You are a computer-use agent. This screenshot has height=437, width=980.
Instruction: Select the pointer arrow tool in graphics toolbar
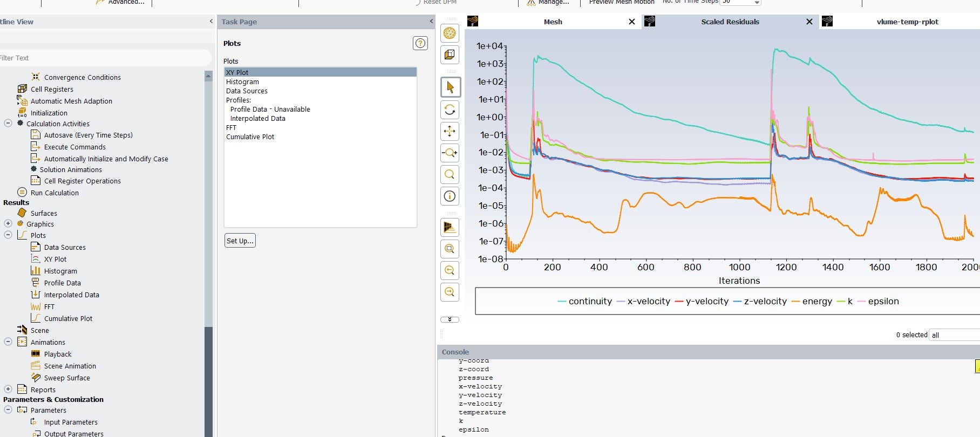point(450,87)
